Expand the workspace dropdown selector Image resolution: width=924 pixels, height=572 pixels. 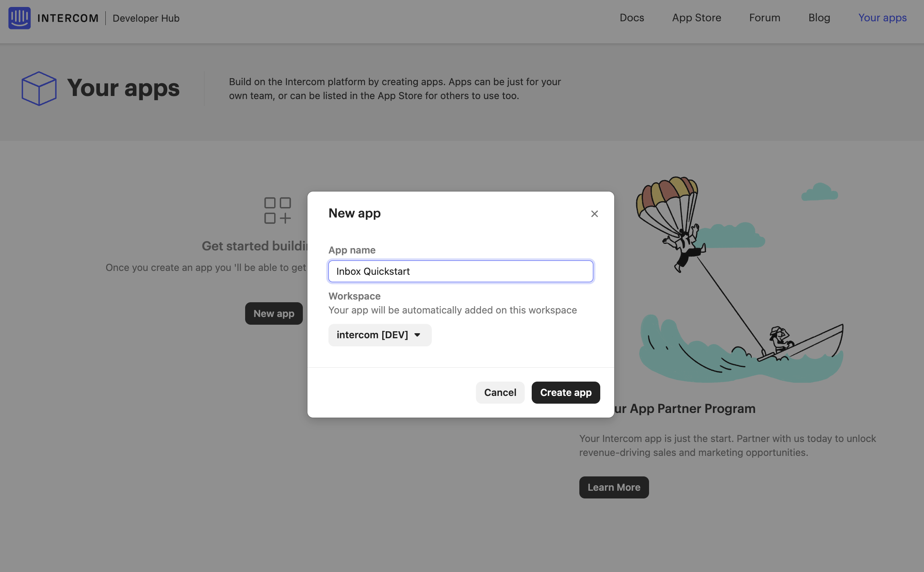point(380,334)
